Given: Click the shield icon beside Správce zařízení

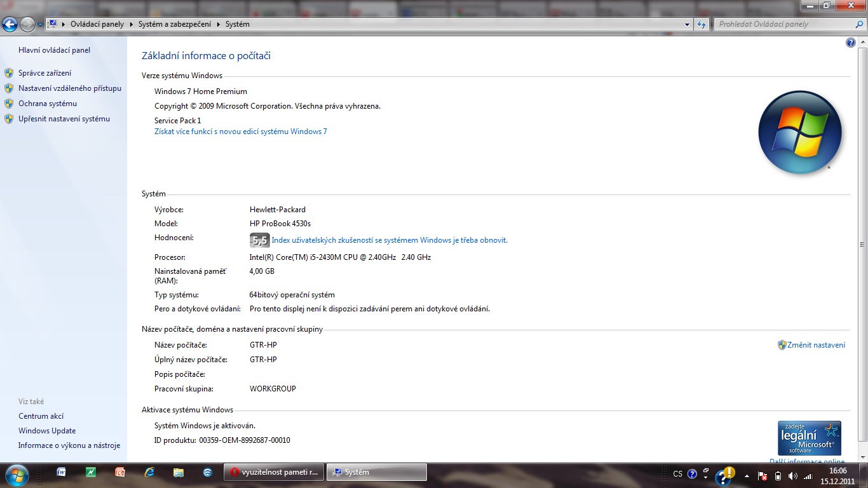Looking at the screenshot, I should pos(9,73).
